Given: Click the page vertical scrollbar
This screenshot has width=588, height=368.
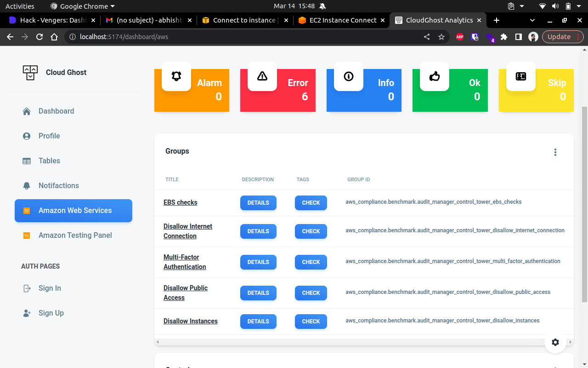Looking at the screenshot, I should click(x=585, y=205).
